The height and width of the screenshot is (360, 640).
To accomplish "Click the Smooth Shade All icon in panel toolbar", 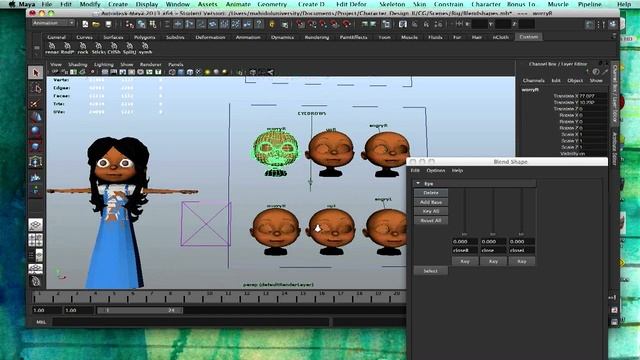I will click(181, 72).
